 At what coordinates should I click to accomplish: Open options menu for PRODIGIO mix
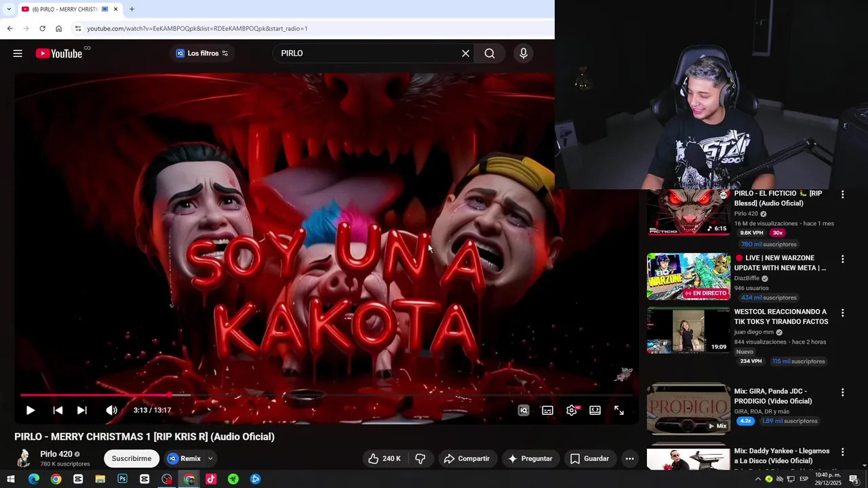842,392
